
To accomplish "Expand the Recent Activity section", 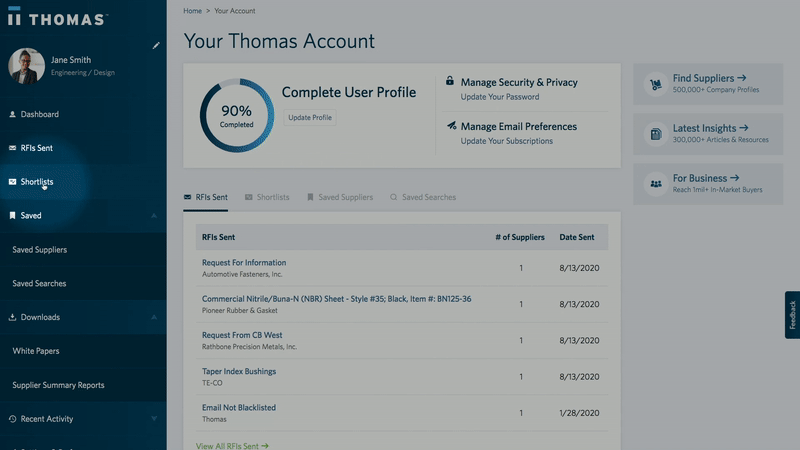I will pyautogui.click(x=154, y=419).
